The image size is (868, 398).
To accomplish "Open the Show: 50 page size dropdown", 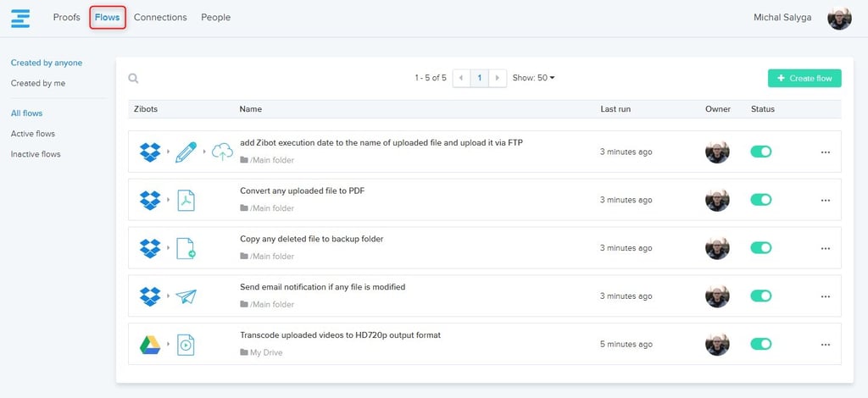I will click(x=534, y=78).
